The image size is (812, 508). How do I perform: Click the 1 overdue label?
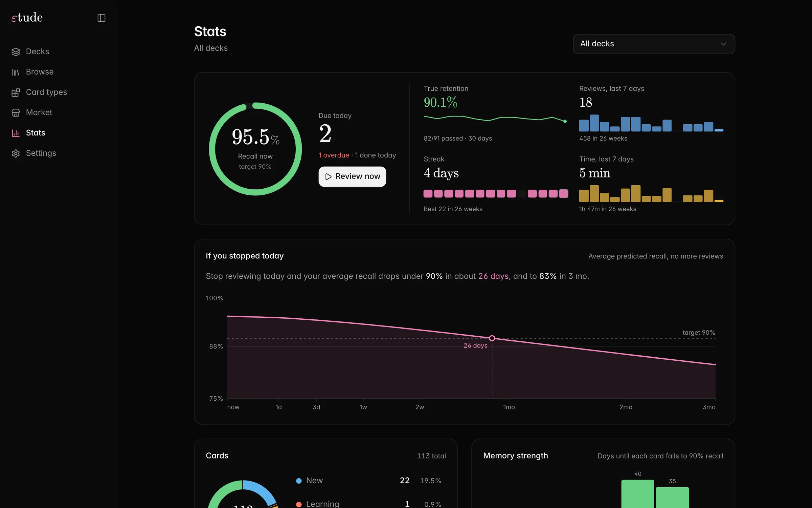coord(334,155)
